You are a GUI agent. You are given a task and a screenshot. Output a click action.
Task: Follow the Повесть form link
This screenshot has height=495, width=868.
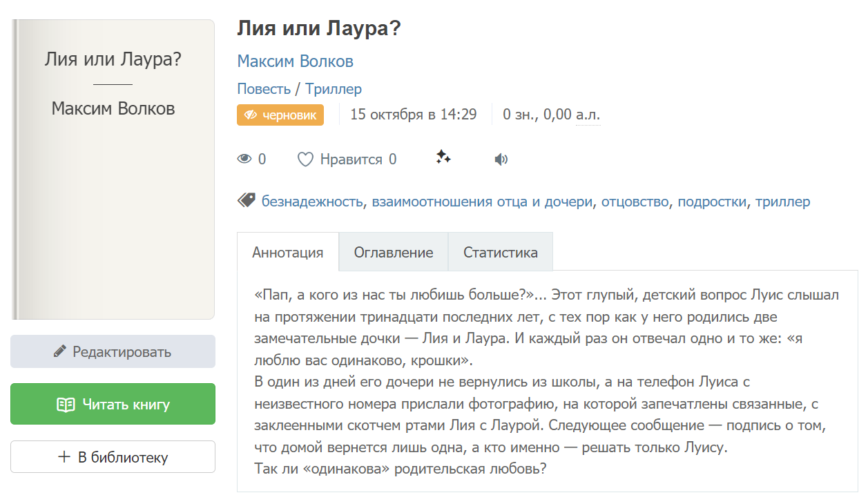point(264,89)
